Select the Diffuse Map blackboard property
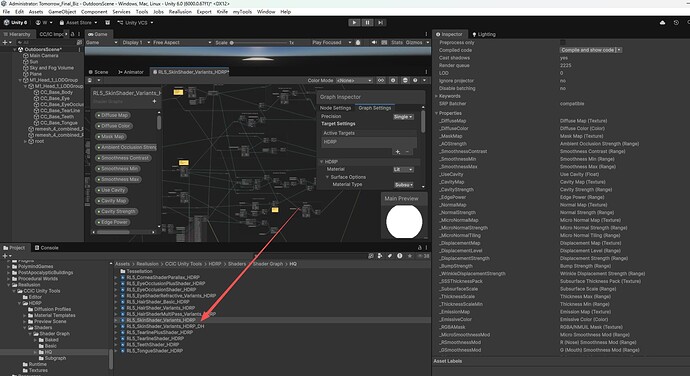The height and width of the screenshot is (376, 690). pos(112,115)
